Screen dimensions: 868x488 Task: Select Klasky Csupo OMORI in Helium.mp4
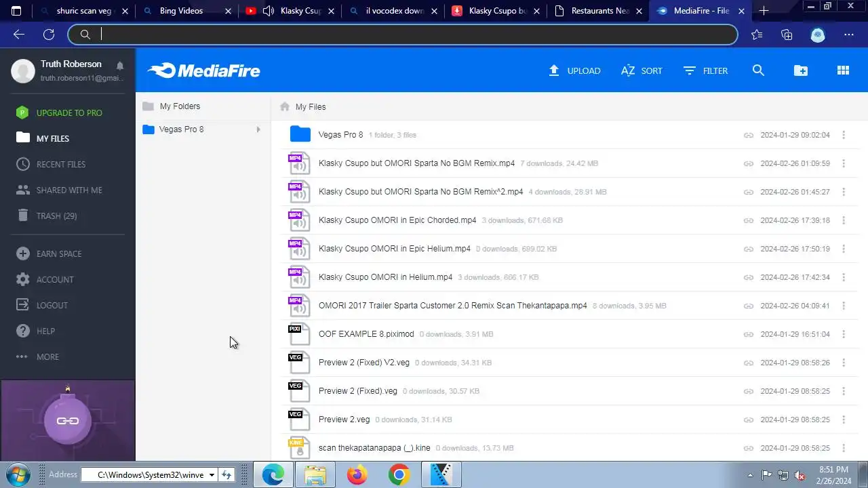tap(385, 277)
